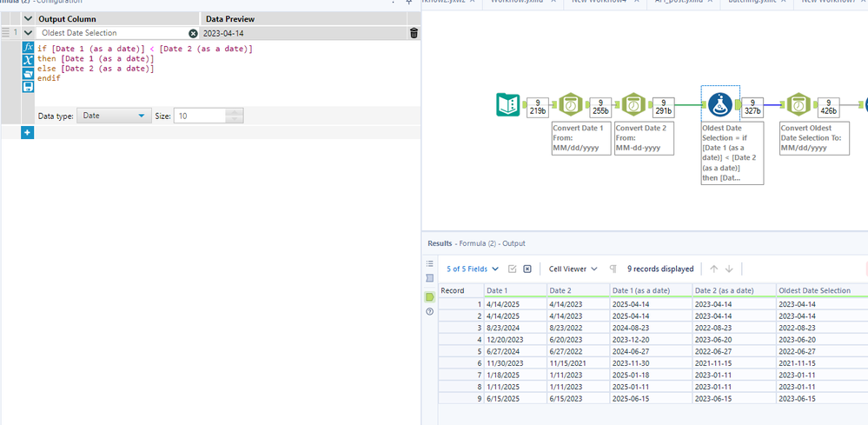Select cell 1/18/2025 in record 7

click(x=515, y=375)
